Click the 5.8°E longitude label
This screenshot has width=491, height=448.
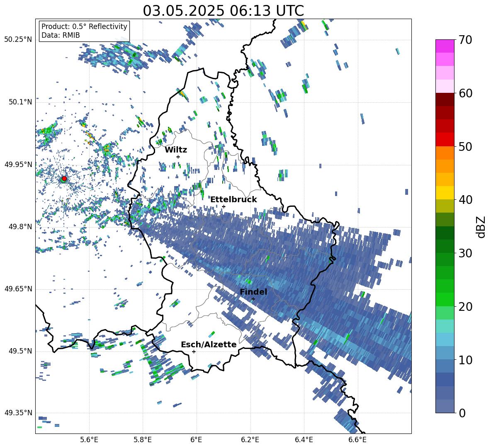tap(143, 440)
